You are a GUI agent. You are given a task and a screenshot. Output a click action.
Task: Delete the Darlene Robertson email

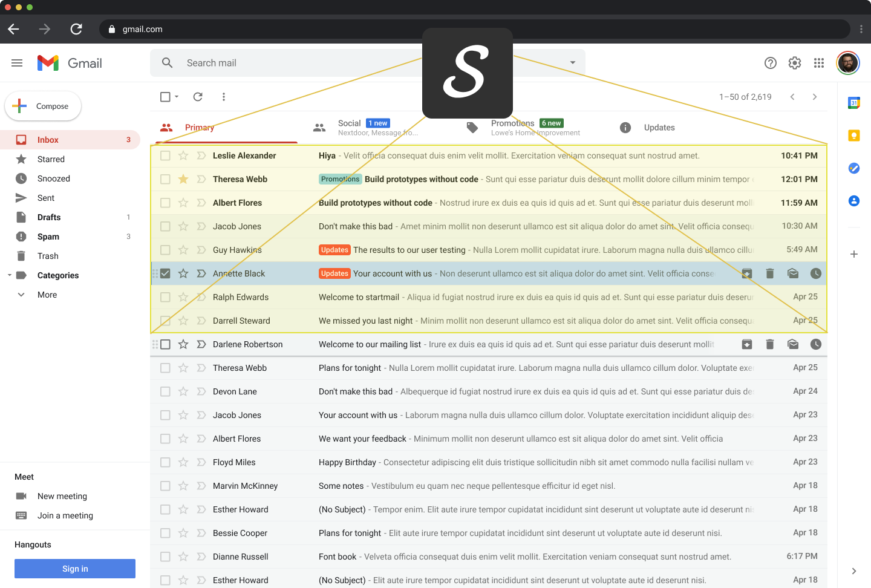tap(770, 344)
